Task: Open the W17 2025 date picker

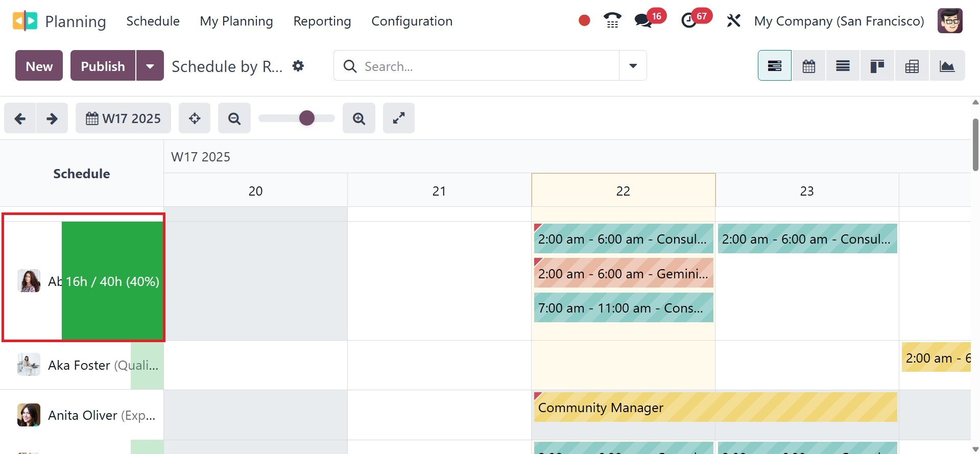Action: point(124,118)
